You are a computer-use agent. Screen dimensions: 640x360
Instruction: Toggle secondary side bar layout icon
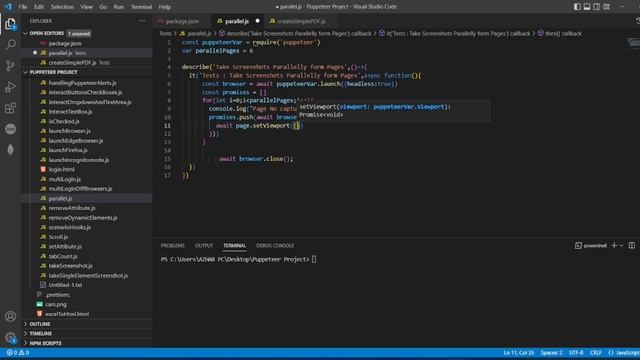pyautogui.click(x=597, y=7)
